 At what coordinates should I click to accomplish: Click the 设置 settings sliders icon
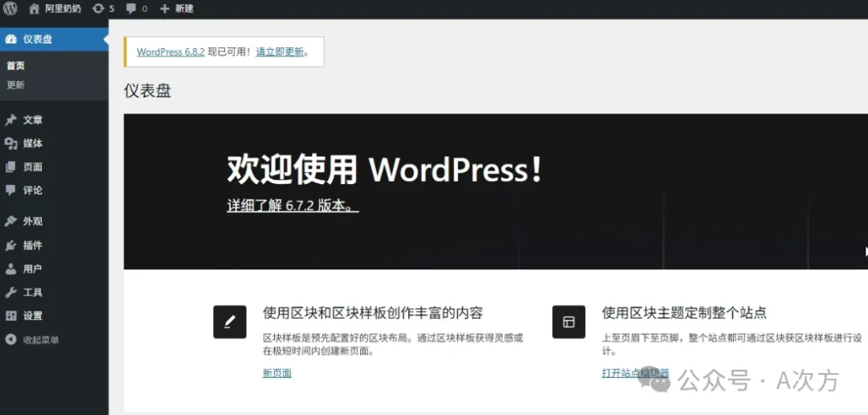pos(10,316)
